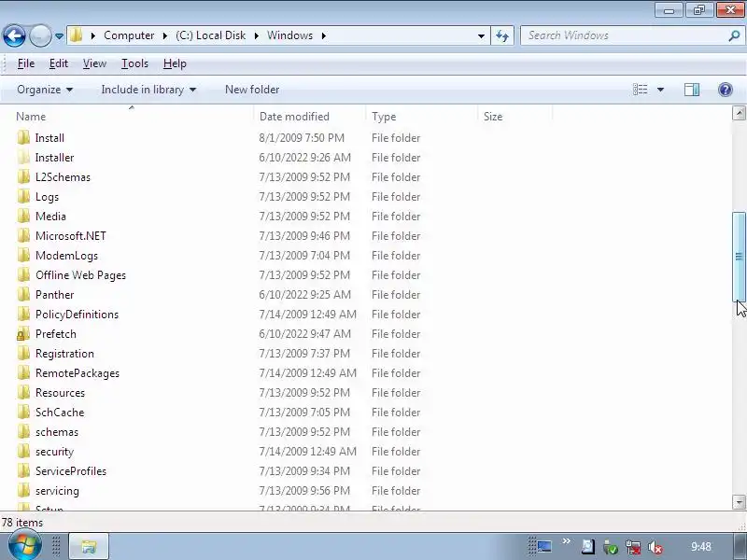
Task: Select the L2Schemas folder icon
Action: click(x=23, y=176)
